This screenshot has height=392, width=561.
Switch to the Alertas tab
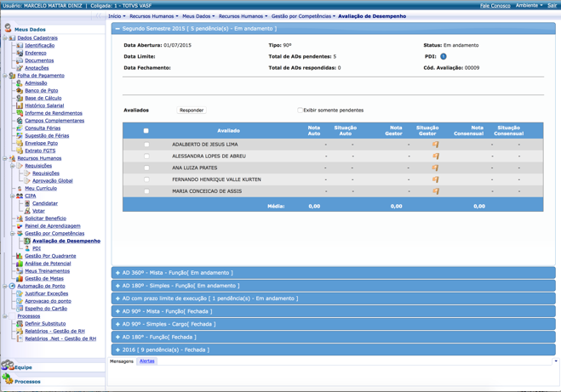coord(146,361)
